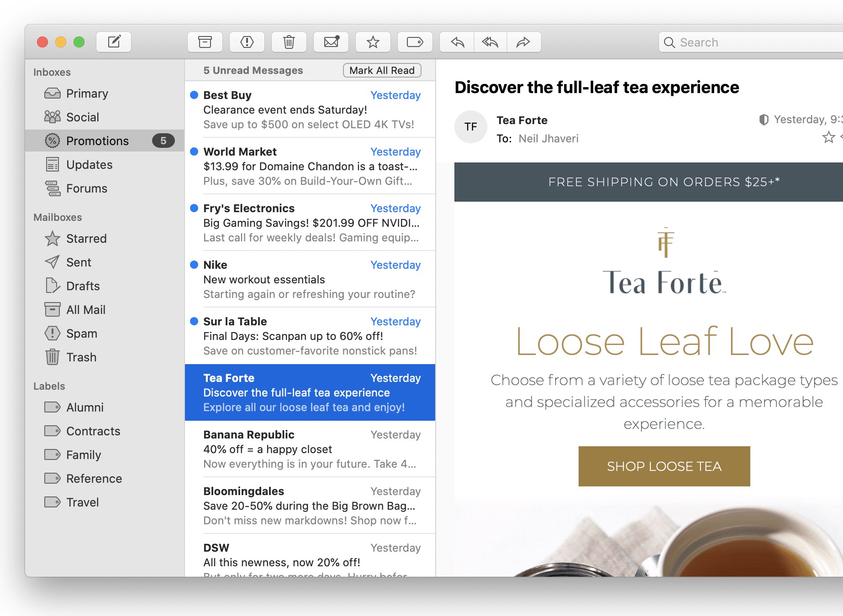
Task: Click the Starred star icon in sidebar
Action: 53,239
